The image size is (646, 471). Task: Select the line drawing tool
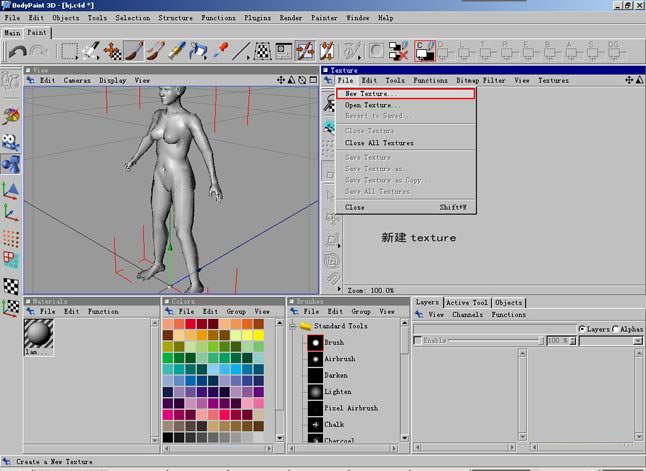[241, 52]
